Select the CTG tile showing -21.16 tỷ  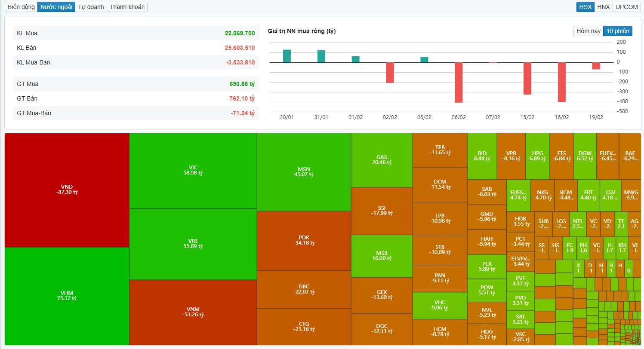[304, 327]
